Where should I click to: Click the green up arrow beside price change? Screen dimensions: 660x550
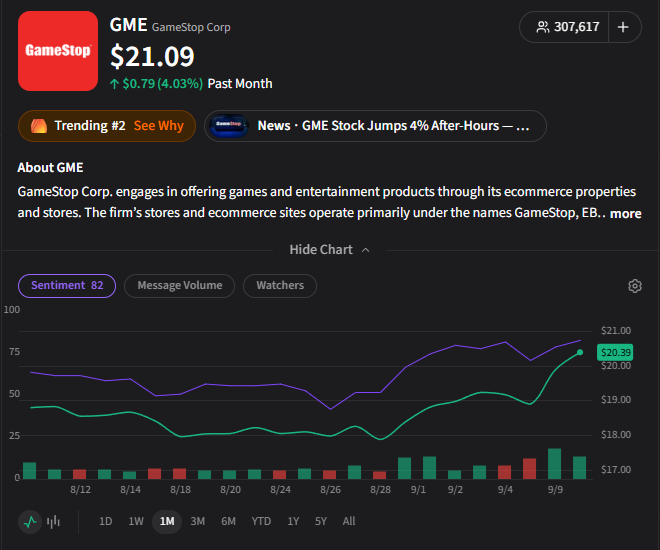pos(114,84)
